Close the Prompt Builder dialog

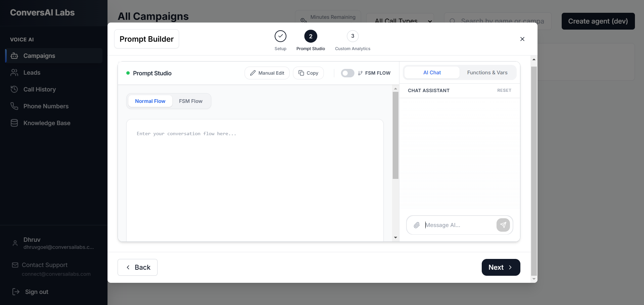(x=522, y=39)
